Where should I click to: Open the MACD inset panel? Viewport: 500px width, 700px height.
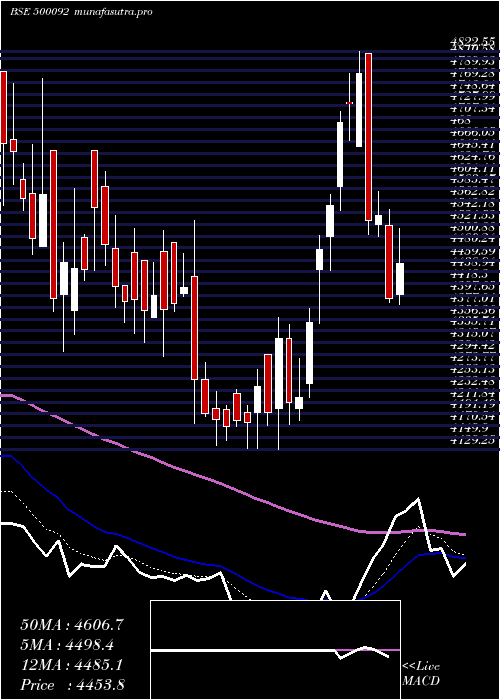coord(275,650)
